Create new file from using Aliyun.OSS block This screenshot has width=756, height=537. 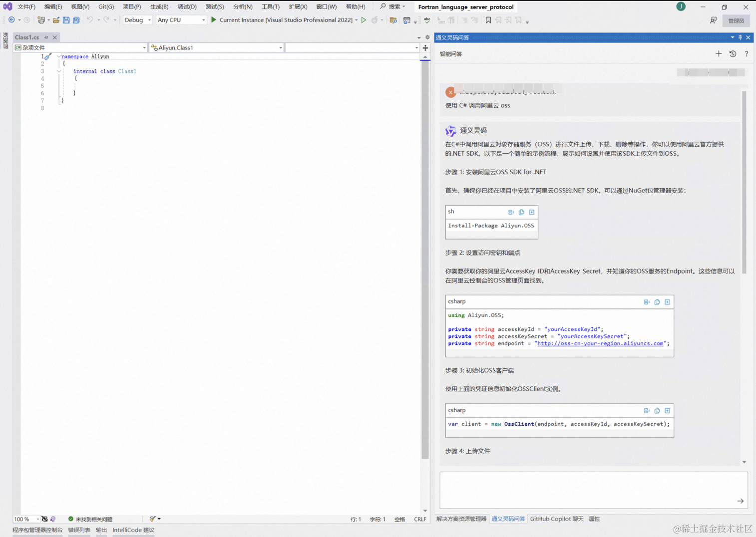tap(667, 302)
